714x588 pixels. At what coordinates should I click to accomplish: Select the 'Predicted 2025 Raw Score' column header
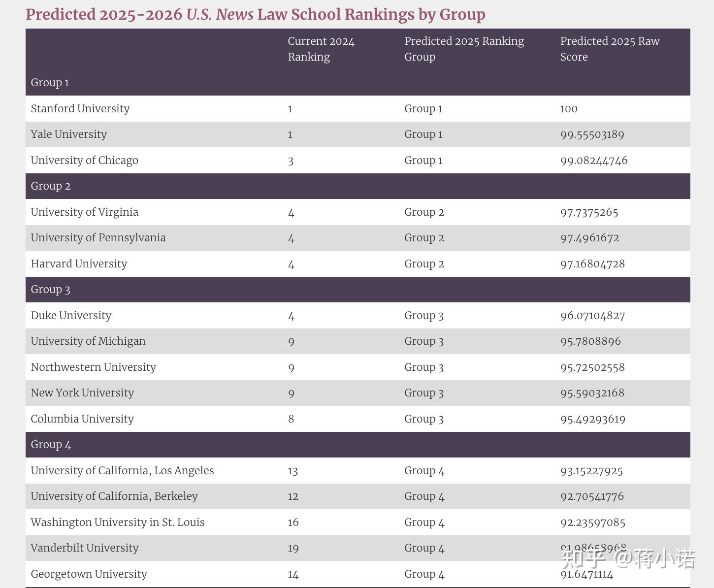tap(609, 49)
